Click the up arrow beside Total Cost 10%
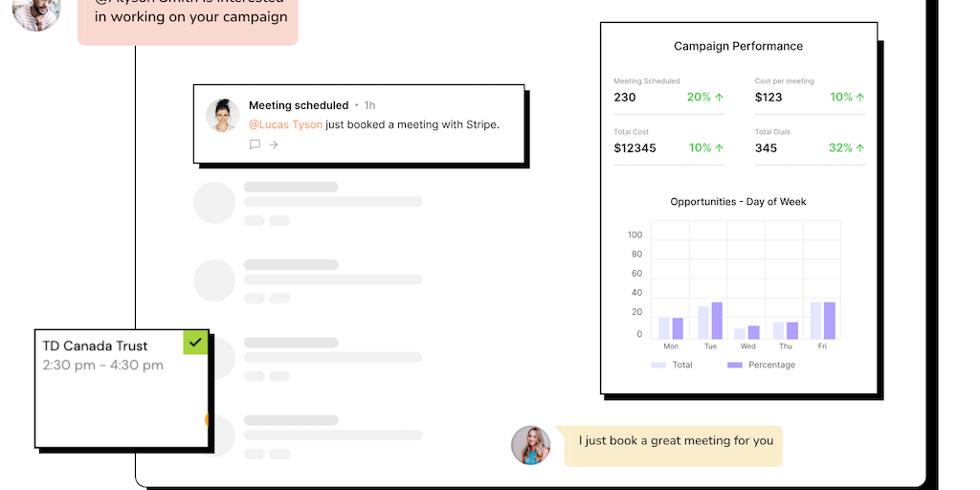The height and width of the screenshot is (490, 980). 719,148
